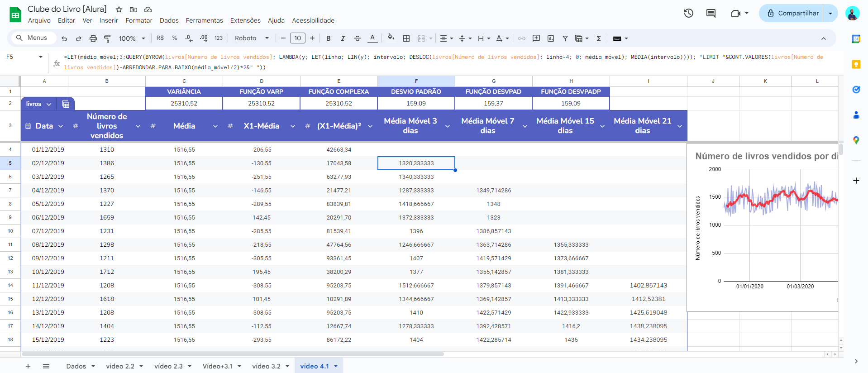Activate the paint format roller tool
This screenshot has width=868, height=373.
pos(107,38)
